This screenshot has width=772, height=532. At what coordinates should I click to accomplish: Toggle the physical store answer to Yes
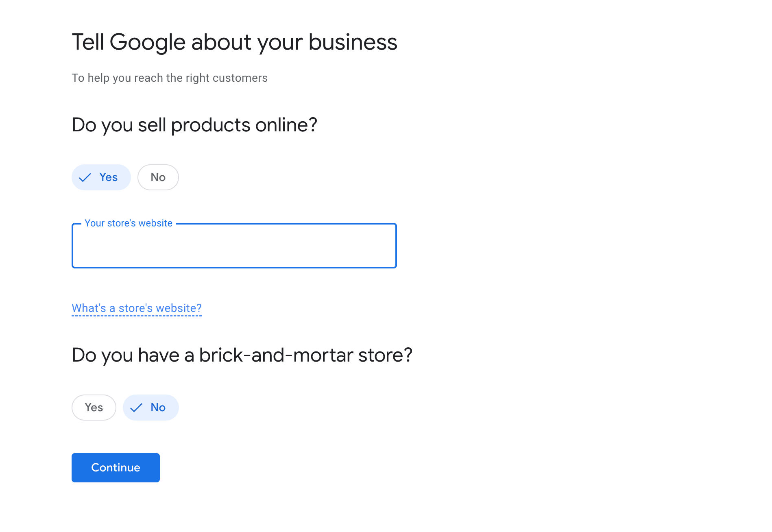pos(94,408)
